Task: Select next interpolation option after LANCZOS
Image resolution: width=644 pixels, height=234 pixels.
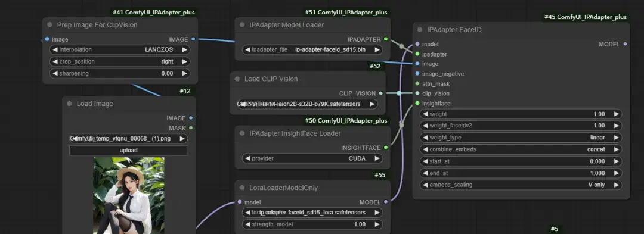Action: point(184,49)
